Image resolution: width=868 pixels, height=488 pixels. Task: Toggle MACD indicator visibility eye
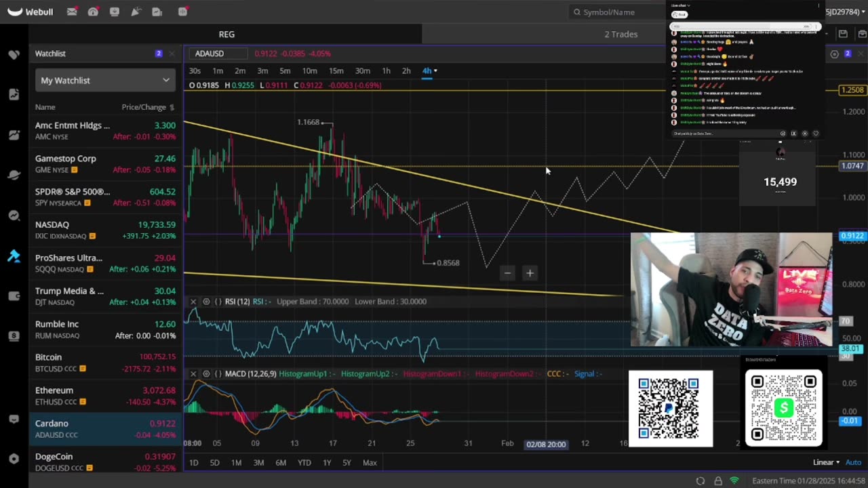[206, 373]
